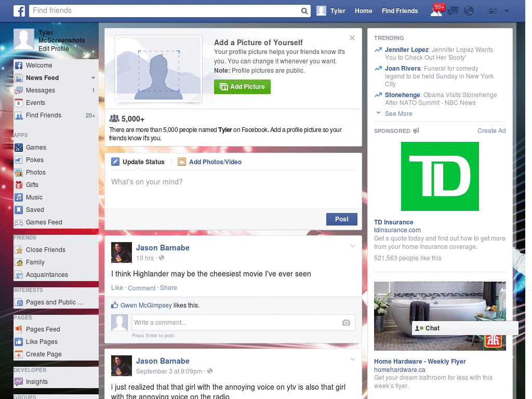The width and height of the screenshot is (532, 399).
Task: Open the messages icon in top bar
Action: click(x=453, y=11)
